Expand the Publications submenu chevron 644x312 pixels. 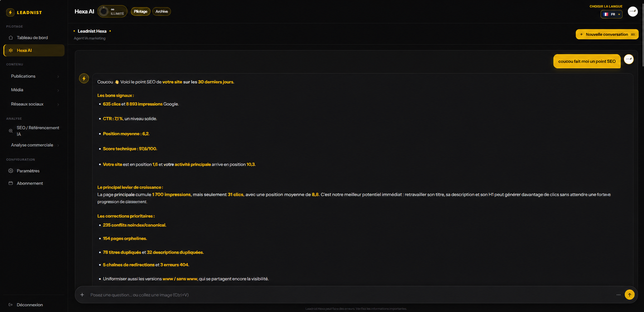(58, 76)
